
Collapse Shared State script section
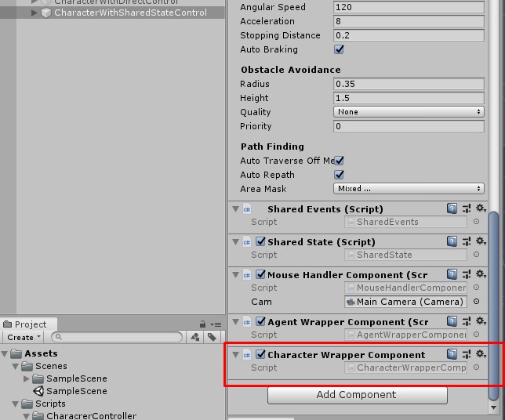[236, 242]
